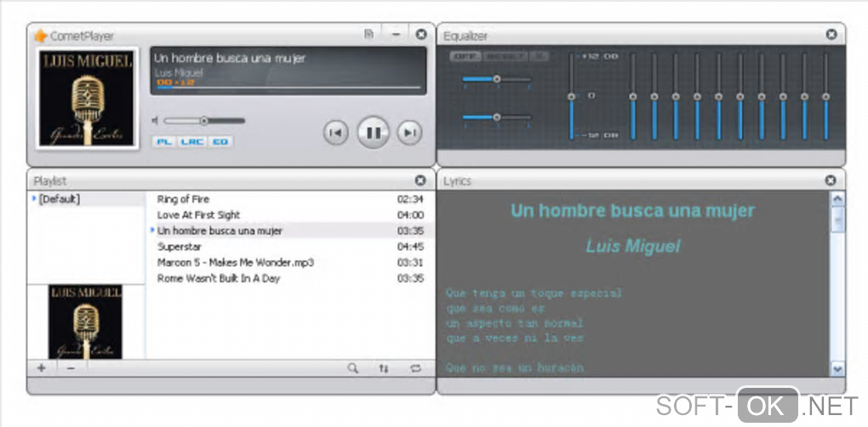
Task: Click the lyric line que a veces ni la ves
Action: tap(514, 338)
